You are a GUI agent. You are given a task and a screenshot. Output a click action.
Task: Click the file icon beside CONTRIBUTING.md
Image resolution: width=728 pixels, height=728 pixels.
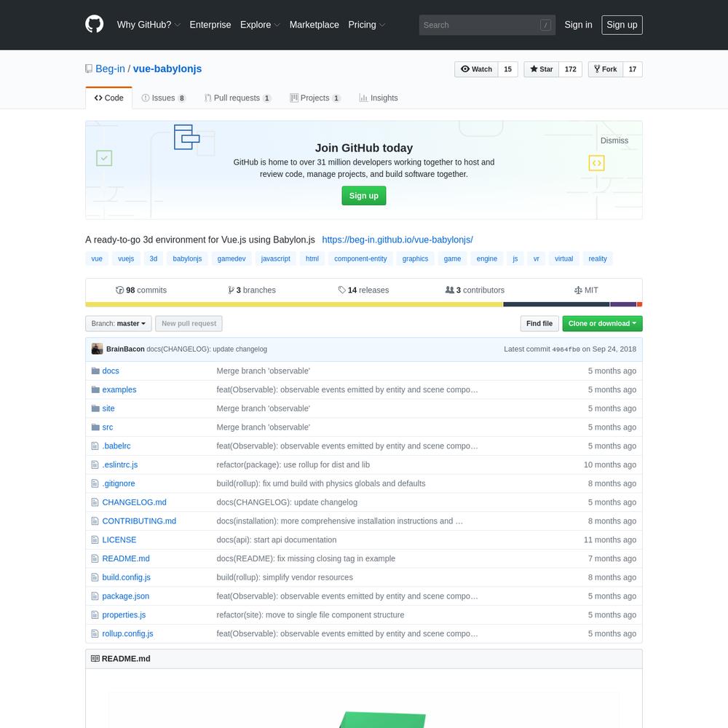[95, 521]
